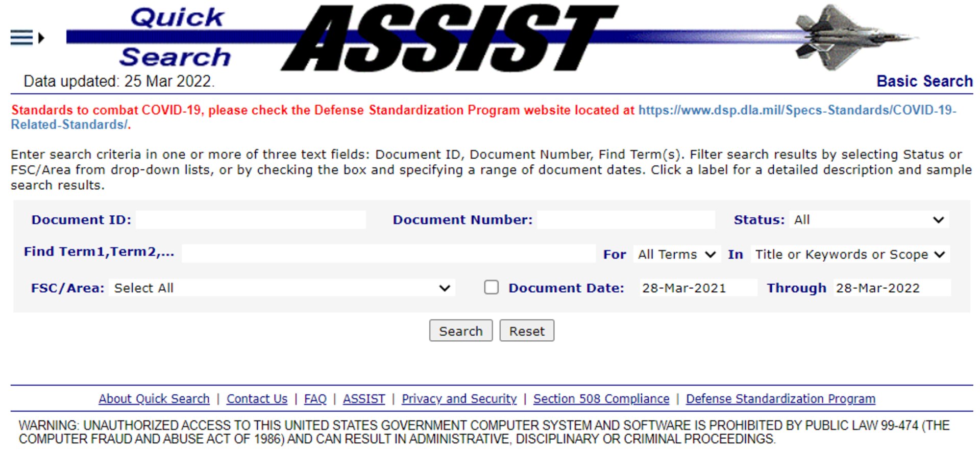This screenshot has width=980, height=453.
Task: Click the Status label
Action: (759, 220)
